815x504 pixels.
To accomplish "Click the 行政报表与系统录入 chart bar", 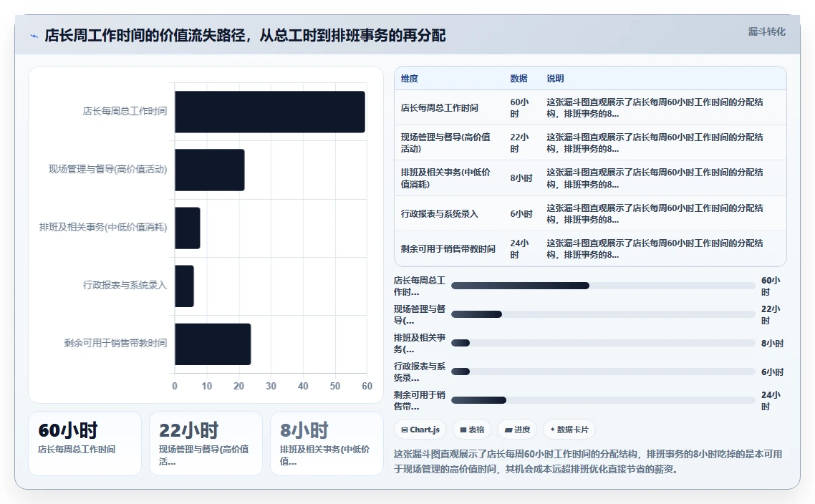I will 185,286.
